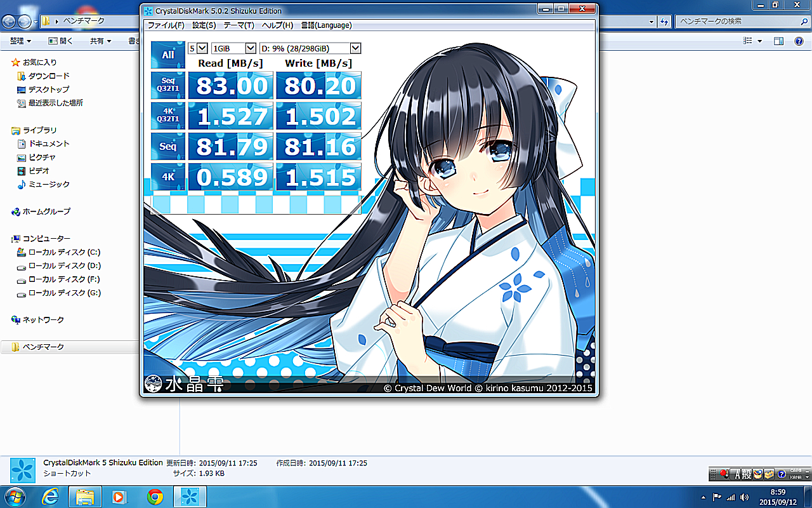Screen dimensions: 812x508
Task: Open Explorer help question mark icon
Action: click(799, 41)
